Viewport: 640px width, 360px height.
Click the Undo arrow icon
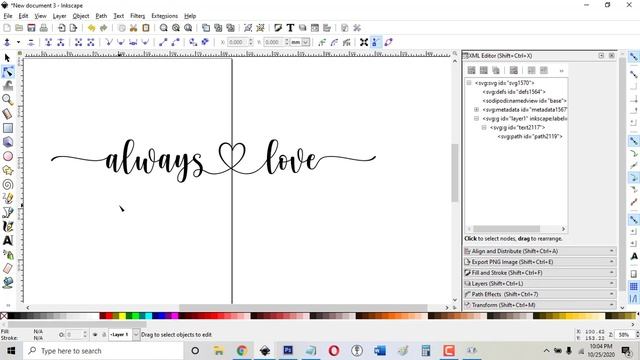coord(91,28)
